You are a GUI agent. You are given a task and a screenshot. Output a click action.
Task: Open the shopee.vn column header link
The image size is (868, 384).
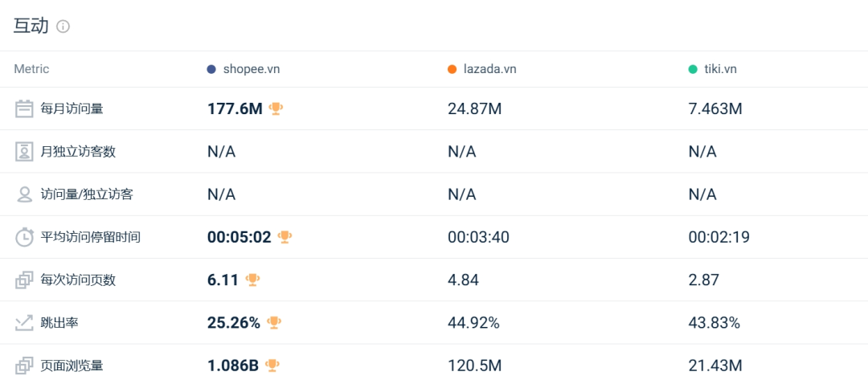coord(252,69)
